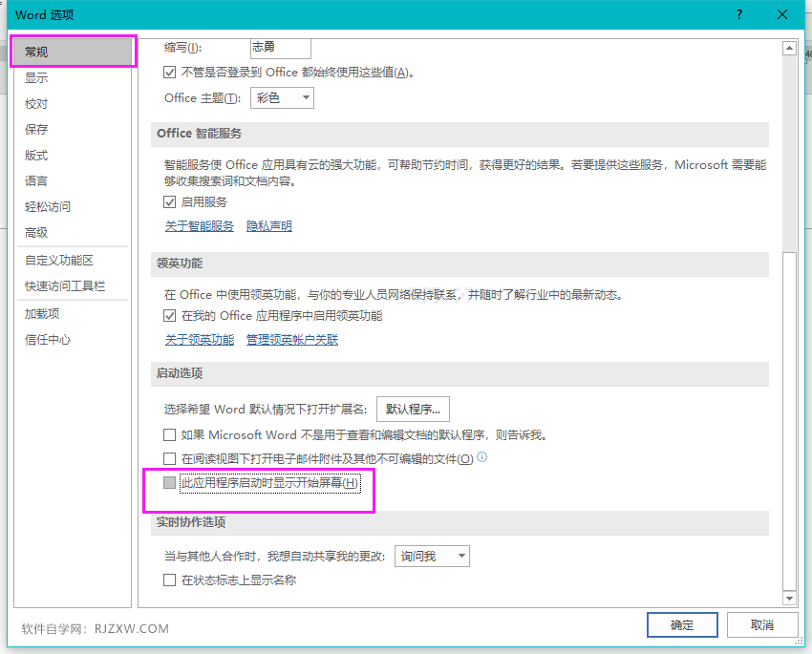This screenshot has width=812, height=654.
Task: Uncheck 在我的 Office 应用程序中启用领英功能
Action: (x=169, y=315)
